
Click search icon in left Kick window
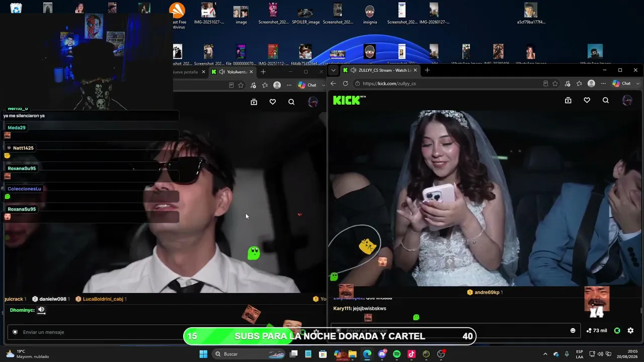(291, 102)
